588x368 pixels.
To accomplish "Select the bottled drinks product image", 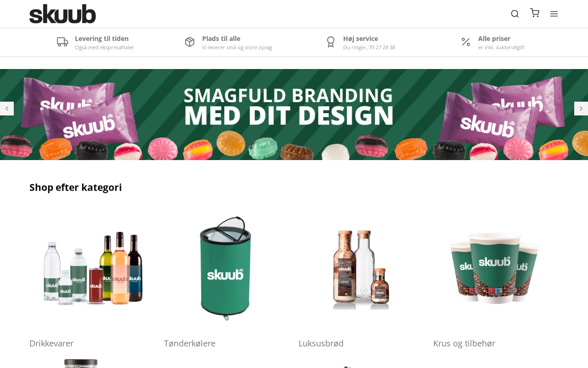I will point(92,268).
